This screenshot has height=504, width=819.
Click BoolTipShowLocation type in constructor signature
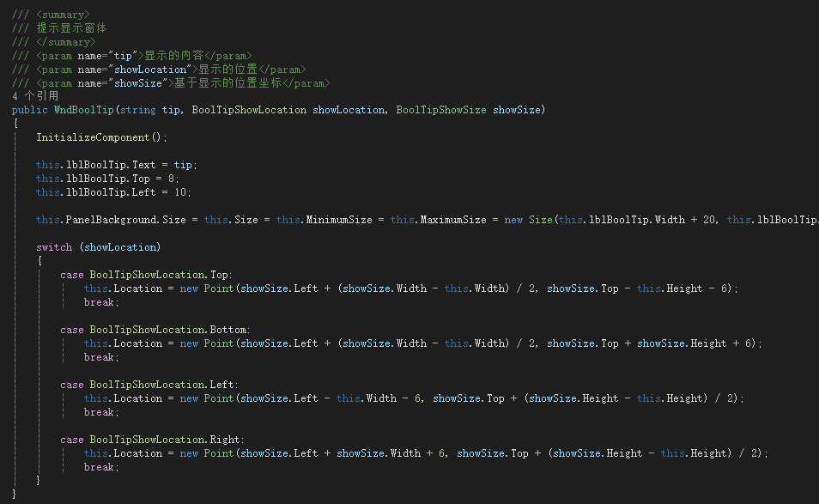[x=248, y=110]
